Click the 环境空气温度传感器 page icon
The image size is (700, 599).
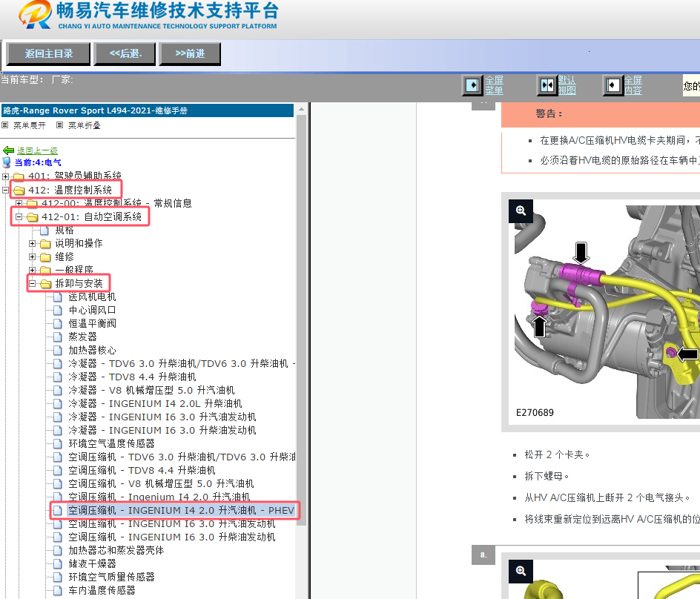tap(58, 443)
